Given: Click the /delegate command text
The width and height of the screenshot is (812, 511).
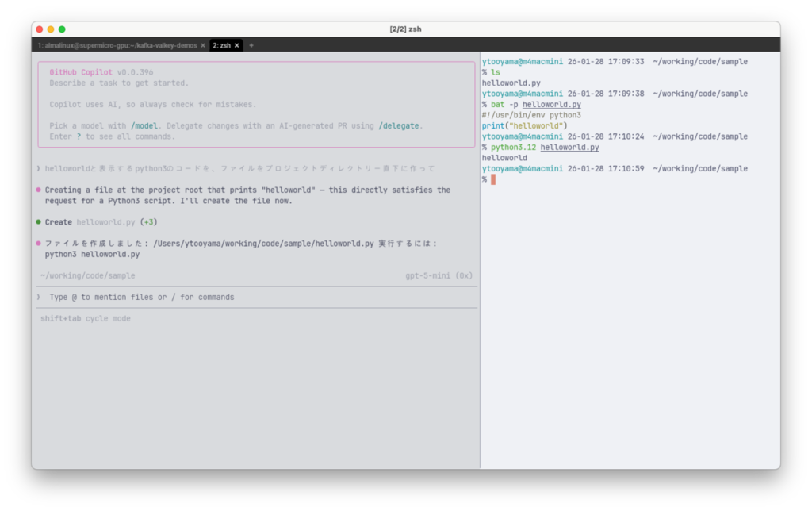Looking at the screenshot, I should click(399, 126).
